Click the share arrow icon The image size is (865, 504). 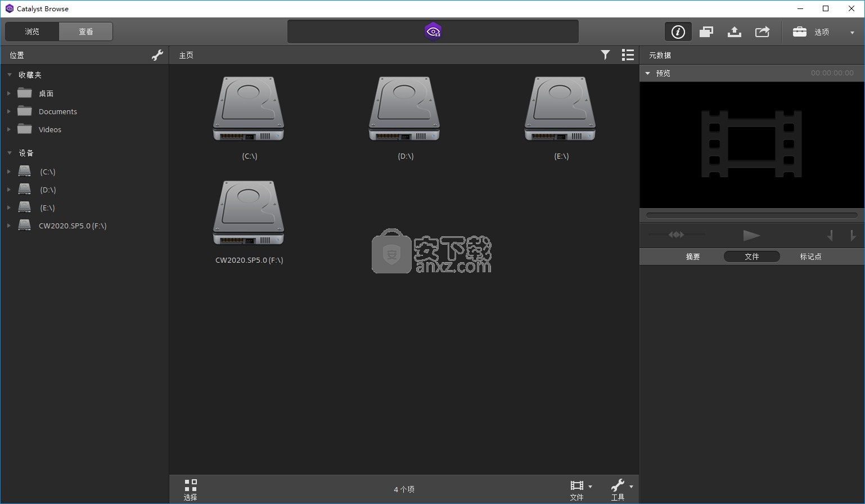click(x=762, y=32)
